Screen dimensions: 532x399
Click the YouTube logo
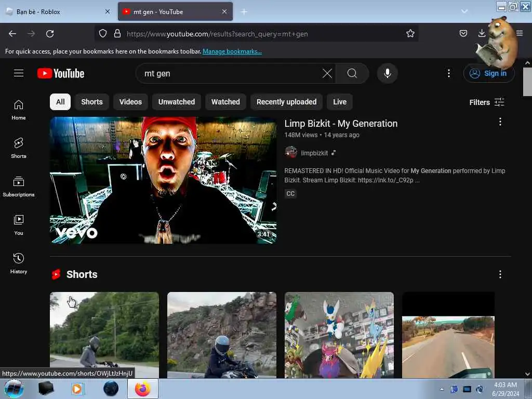(61, 73)
